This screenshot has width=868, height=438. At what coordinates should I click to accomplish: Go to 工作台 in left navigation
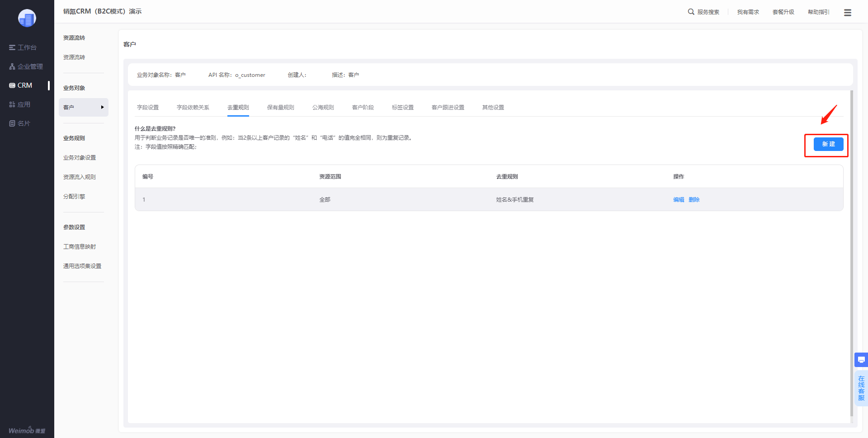point(27,47)
